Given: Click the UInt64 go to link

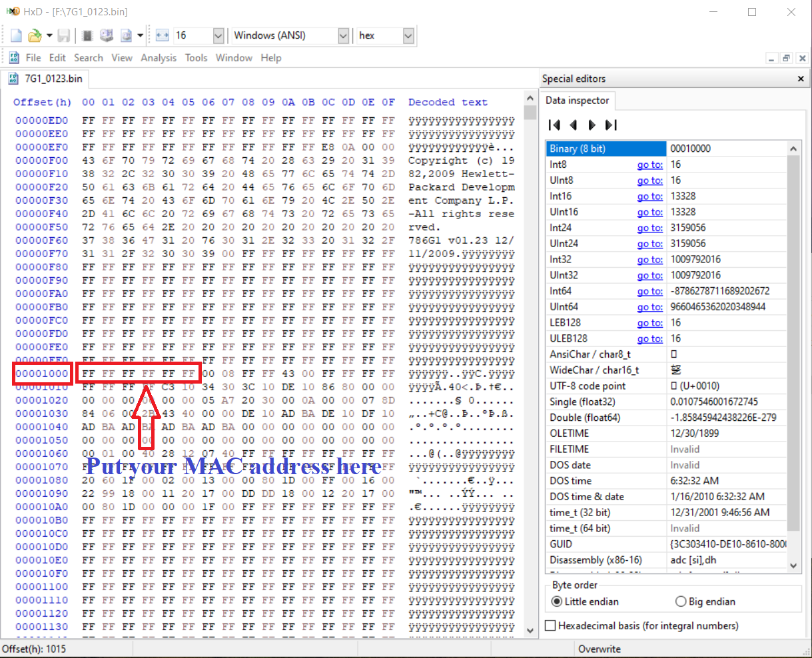Looking at the screenshot, I should coord(649,307).
